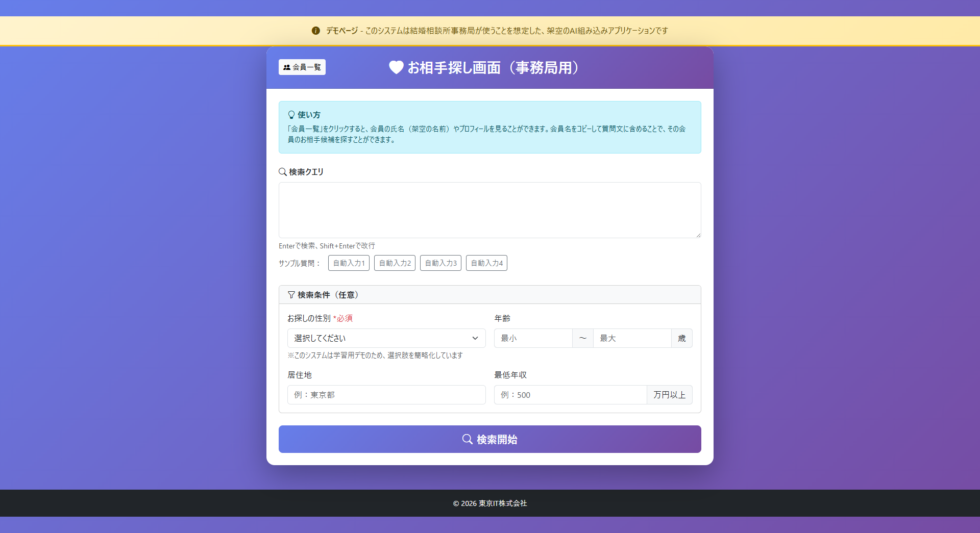Viewport: 980px width, 533px height.
Task: Click the chevron arrow of the gender select
Action: coord(475,338)
